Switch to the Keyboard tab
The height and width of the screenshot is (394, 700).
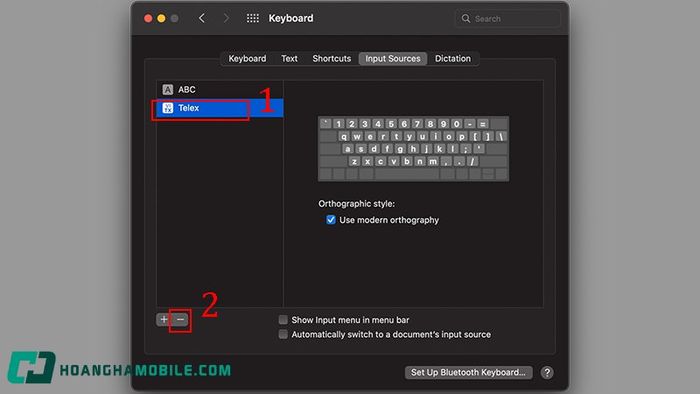[247, 59]
